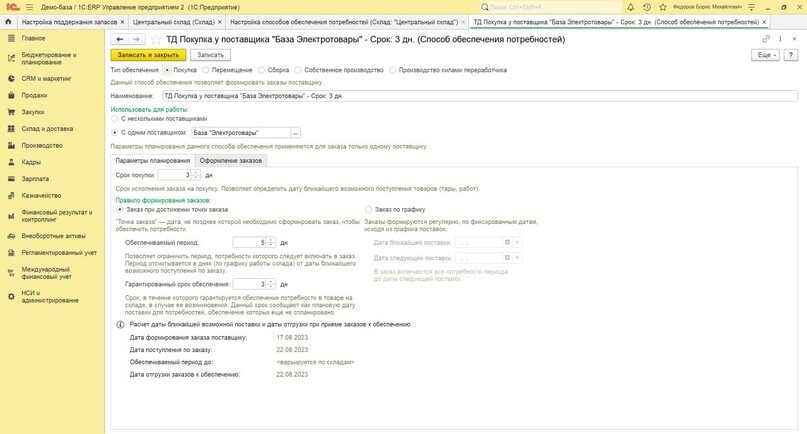Viewport: 807px width, 434px height.
Task: Open Склад и доставка section
Action: 47,129
